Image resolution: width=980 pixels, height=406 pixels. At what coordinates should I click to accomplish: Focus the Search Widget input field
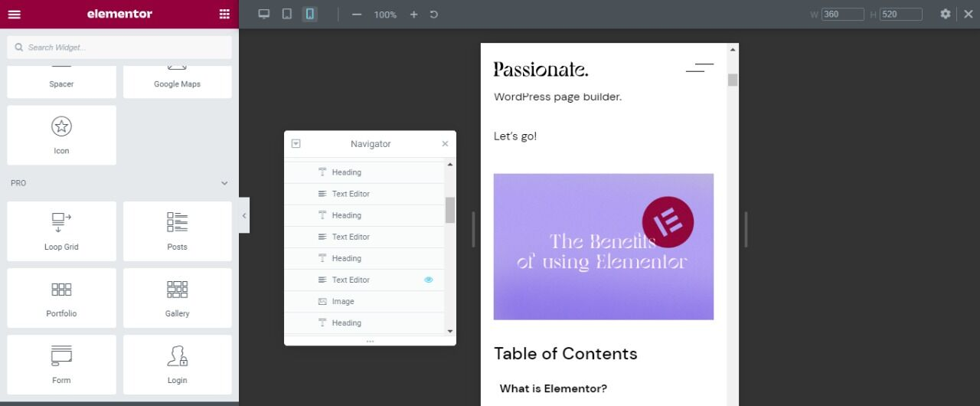pyautogui.click(x=119, y=47)
